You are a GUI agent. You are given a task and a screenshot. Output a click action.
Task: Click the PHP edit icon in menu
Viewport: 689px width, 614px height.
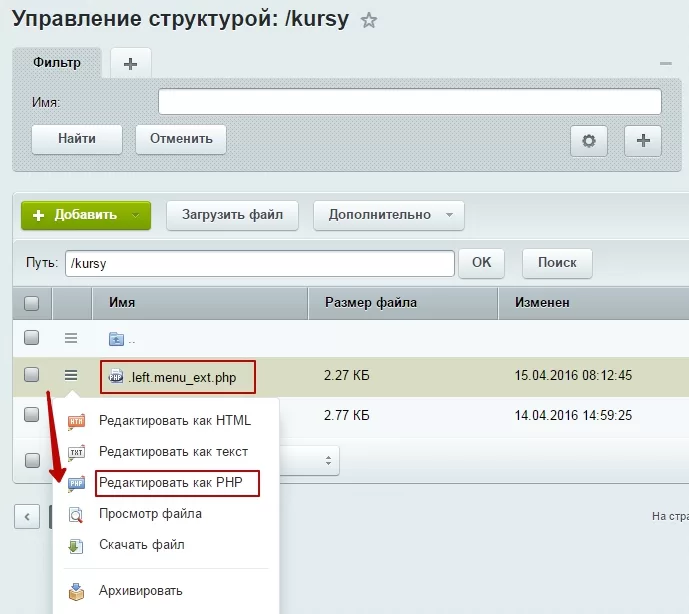pyautogui.click(x=76, y=484)
